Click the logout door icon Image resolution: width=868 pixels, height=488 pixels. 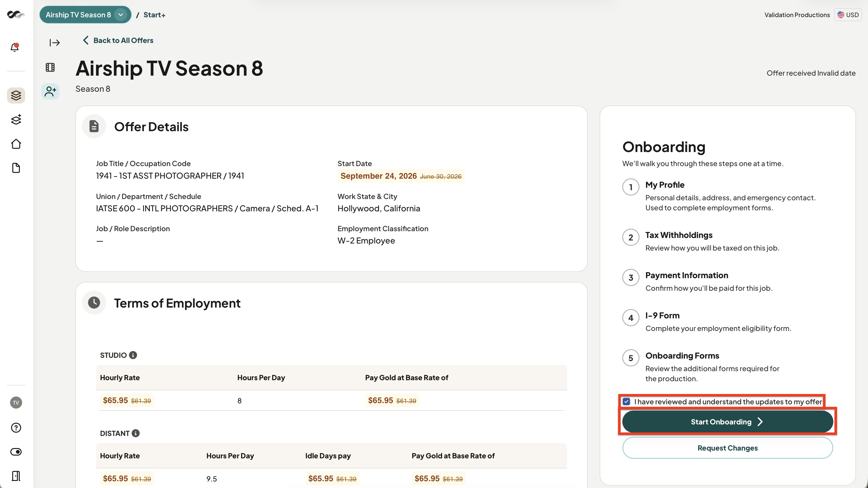(x=16, y=476)
